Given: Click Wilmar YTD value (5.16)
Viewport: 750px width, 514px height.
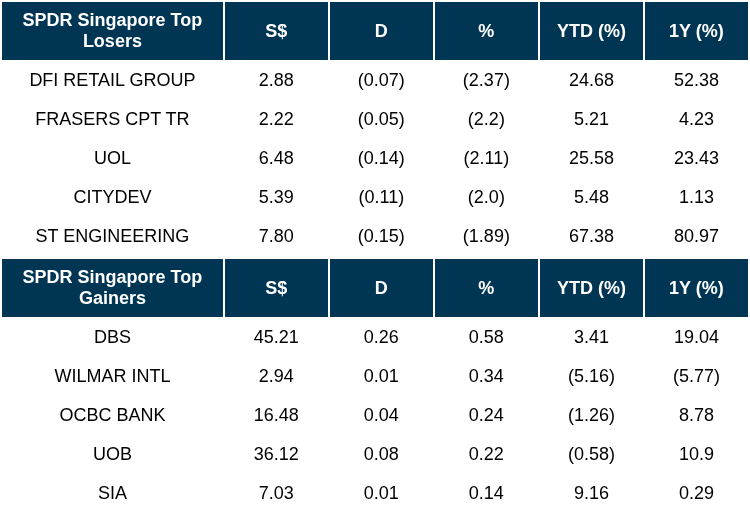Looking at the screenshot, I should (591, 376).
